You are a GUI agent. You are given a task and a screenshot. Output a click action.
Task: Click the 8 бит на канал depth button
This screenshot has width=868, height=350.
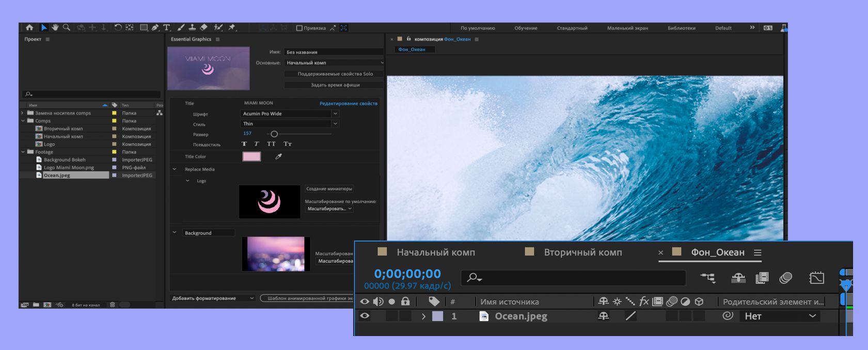86,305
